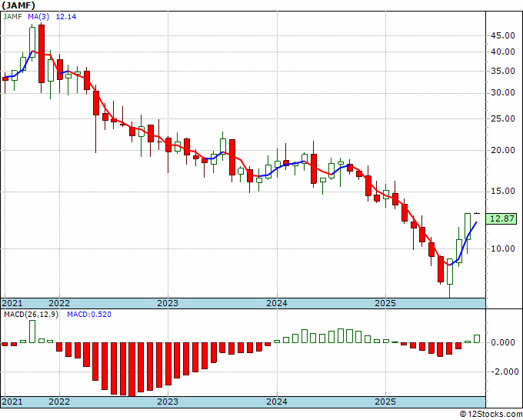Image resolution: width=523 pixels, height=420 pixels.
Task: Click the 2022 label on MACD timeline
Action: tap(59, 402)
